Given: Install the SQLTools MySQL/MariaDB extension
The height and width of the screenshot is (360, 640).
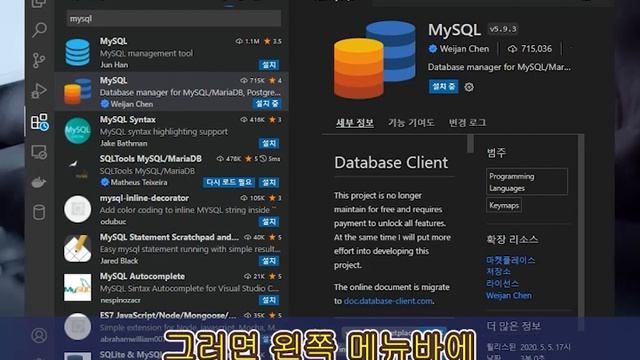Looking at the screenshot, I should 269,182.
